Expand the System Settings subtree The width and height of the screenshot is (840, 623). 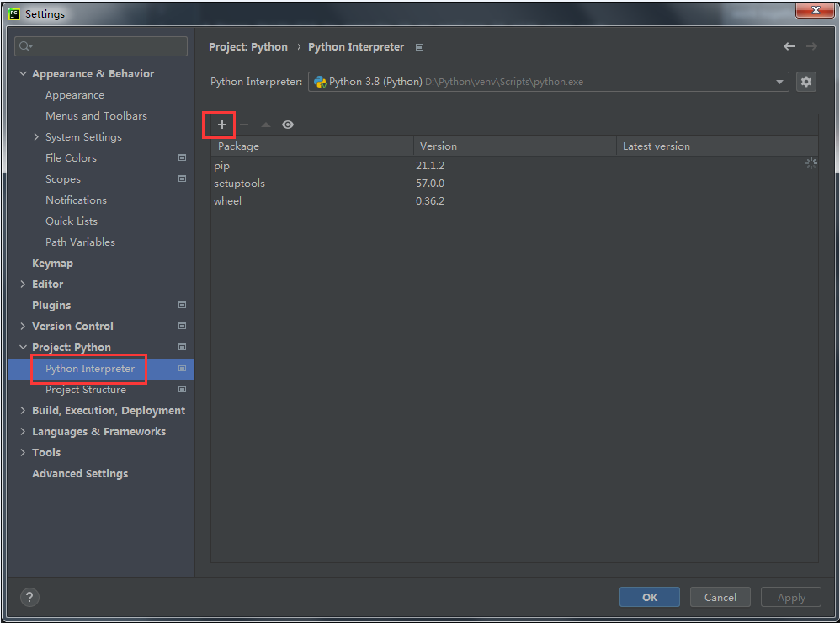pos(36,137)
